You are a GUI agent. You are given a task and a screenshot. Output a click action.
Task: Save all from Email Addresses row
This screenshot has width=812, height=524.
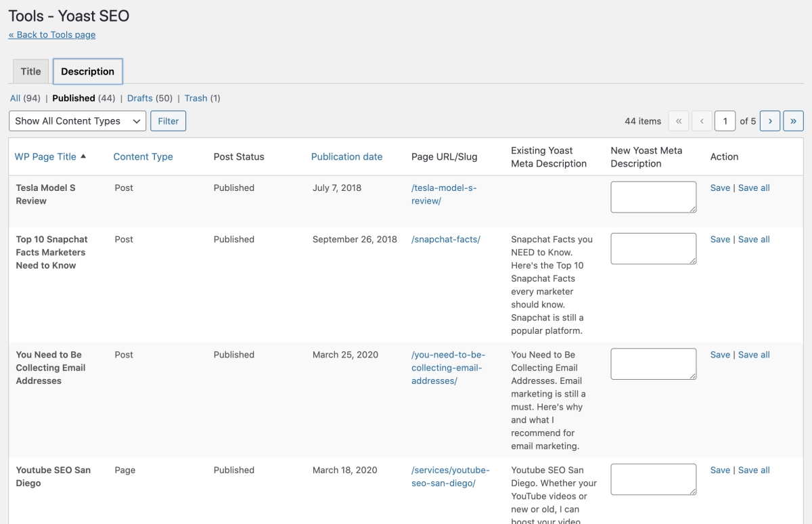point(754,355)
